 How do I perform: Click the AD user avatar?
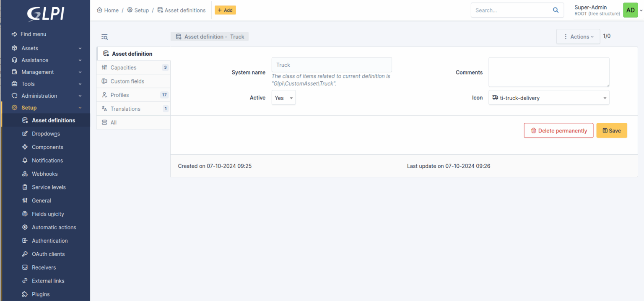click(630, 10)
